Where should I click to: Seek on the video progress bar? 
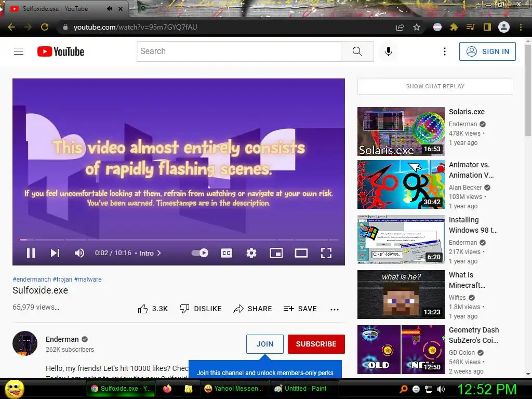[179, 240]
